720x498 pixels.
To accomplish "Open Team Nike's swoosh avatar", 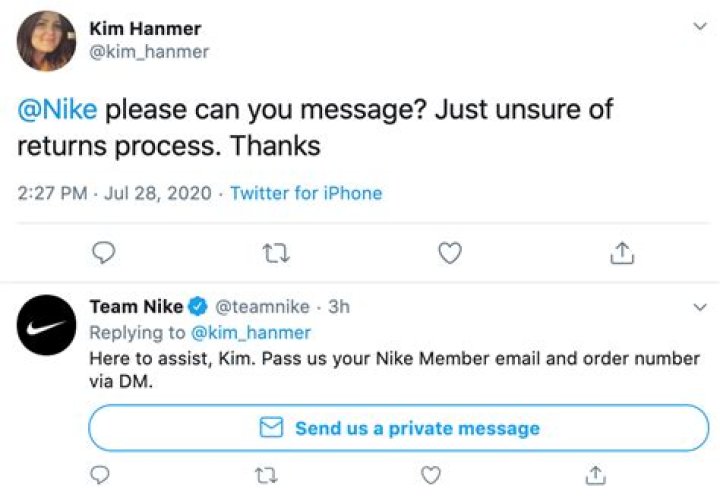I will click(x=46, y=325).
